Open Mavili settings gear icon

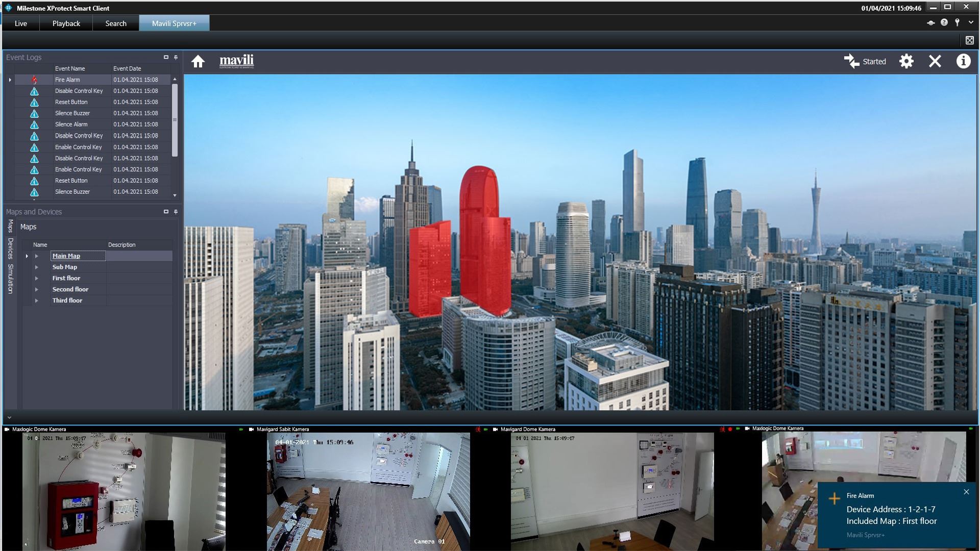tap(906, 61)
